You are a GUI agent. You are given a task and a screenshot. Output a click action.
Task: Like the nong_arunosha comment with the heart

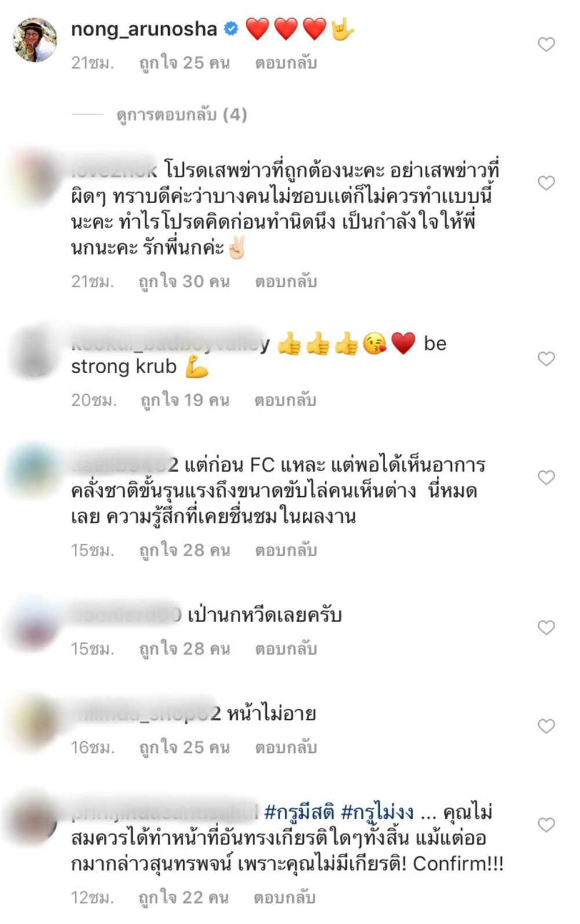click(546, 44)
